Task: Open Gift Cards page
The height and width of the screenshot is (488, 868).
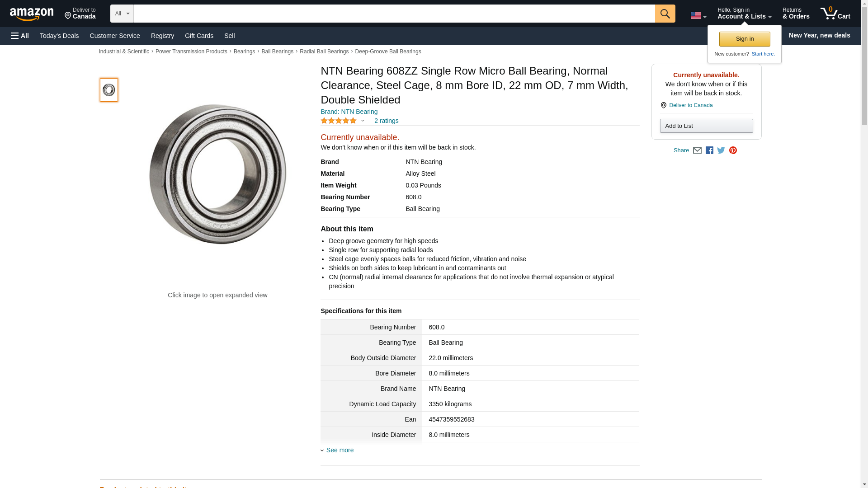Action: tap(199, 36)
